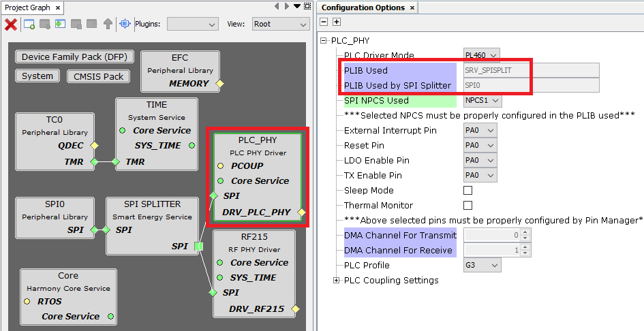This screenshot has height=331, width=644.
Task: Click the add group icon with green plus
Action: click(x=29, y=25)
